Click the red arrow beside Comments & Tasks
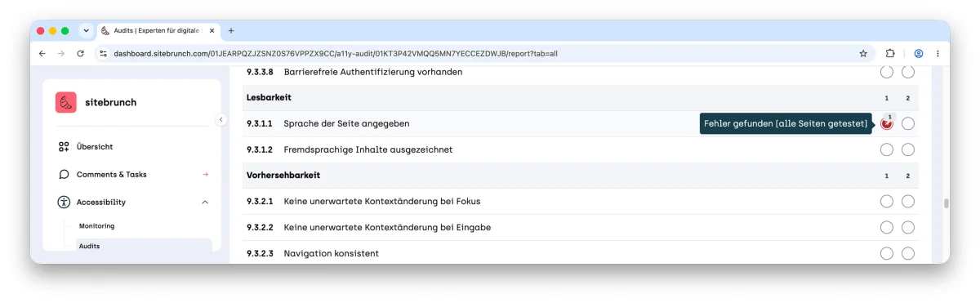The height and width of the screenshot is (303, 980). tap(205, 175)
